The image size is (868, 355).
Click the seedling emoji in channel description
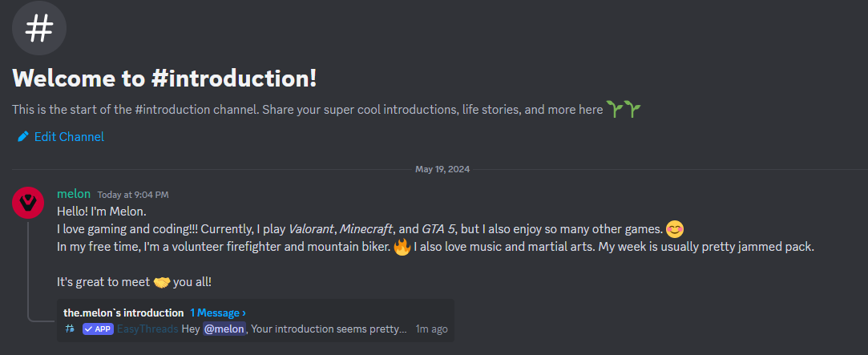pos(624,110)
